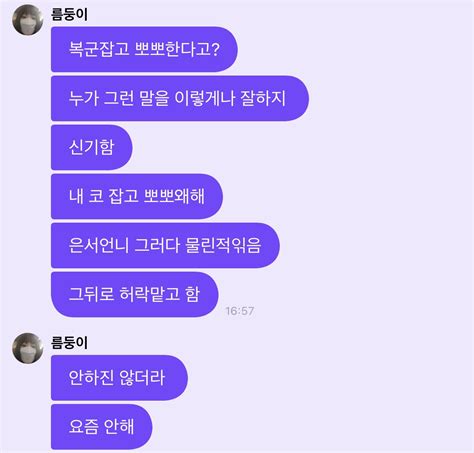
Task: Tap the lower 름둥이 sender name
Action: [x=69, y=343]
